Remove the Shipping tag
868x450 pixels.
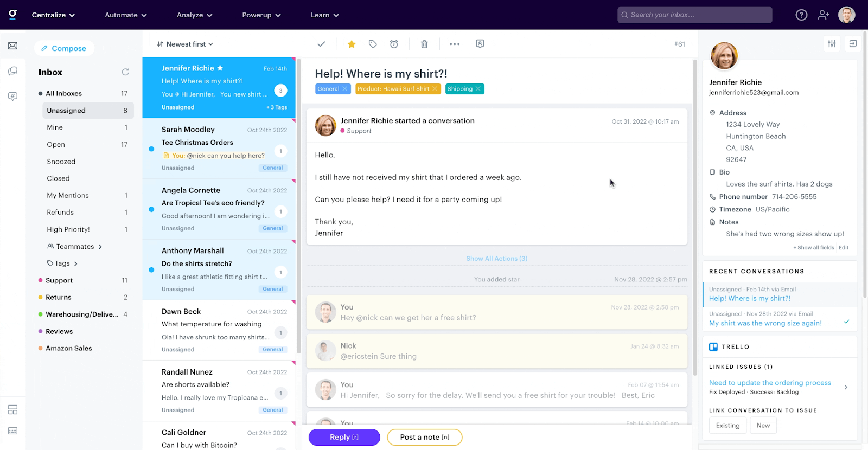pos(478,89)
